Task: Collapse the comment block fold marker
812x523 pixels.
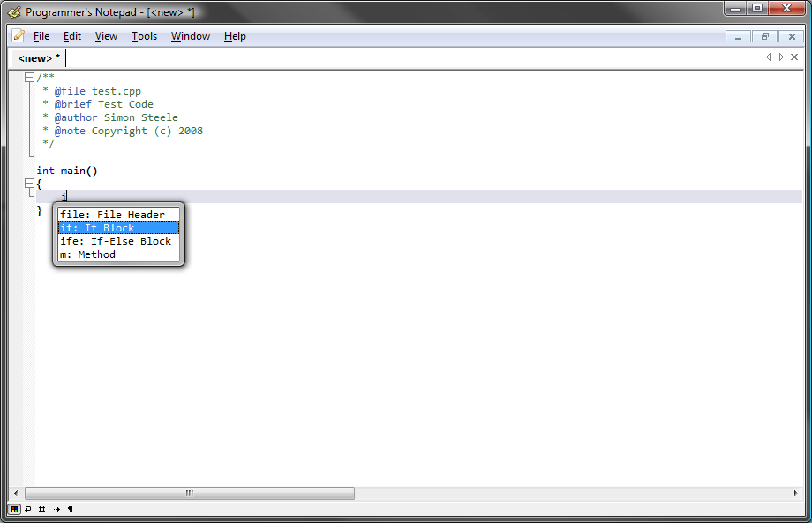Action: click(x=29, y=78)
